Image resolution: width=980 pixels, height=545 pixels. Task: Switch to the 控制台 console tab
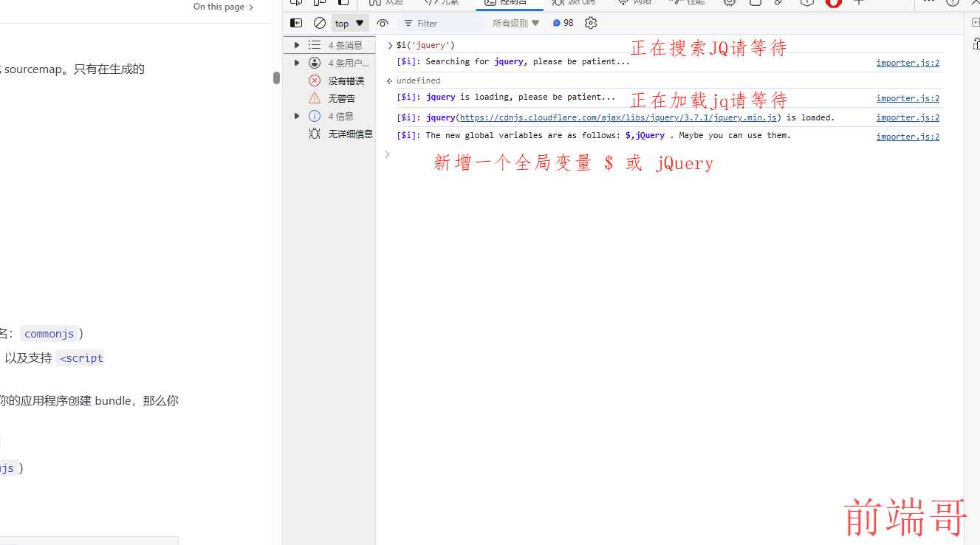tap(509, 3)
